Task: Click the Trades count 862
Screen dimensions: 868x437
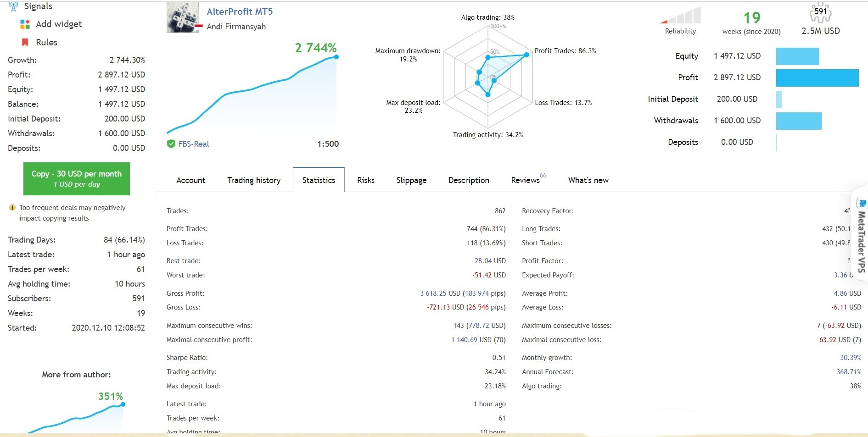Action: (x=500, y=211)
